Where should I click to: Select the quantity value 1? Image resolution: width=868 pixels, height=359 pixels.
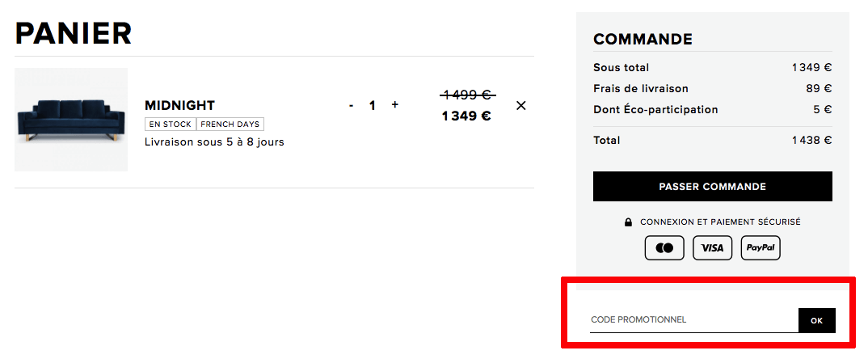(x=373, y=105)
